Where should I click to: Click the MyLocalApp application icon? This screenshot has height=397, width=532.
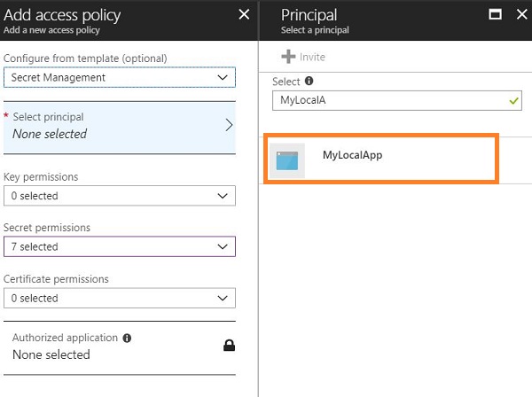(287, 160)
